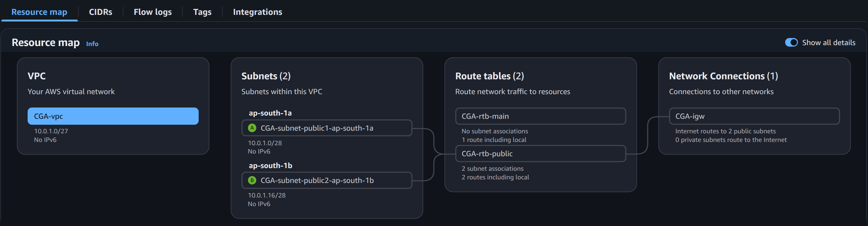Image resolution: width=868 pixels, height=226 pixels.
Task: Open the CGA-rtb-main route table
Action: (540, 116)
